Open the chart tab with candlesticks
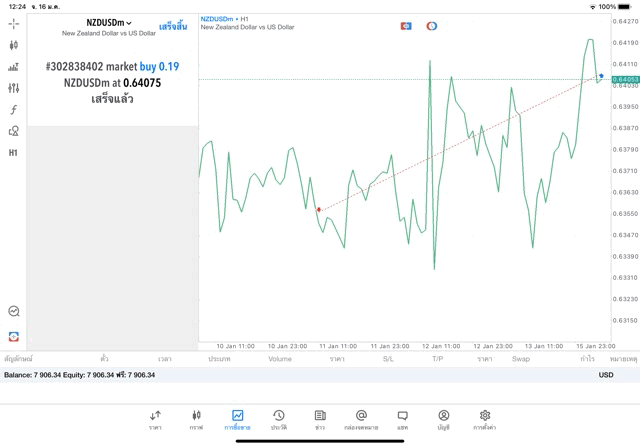Screen dimensions: 640x447 pos(196,420)
